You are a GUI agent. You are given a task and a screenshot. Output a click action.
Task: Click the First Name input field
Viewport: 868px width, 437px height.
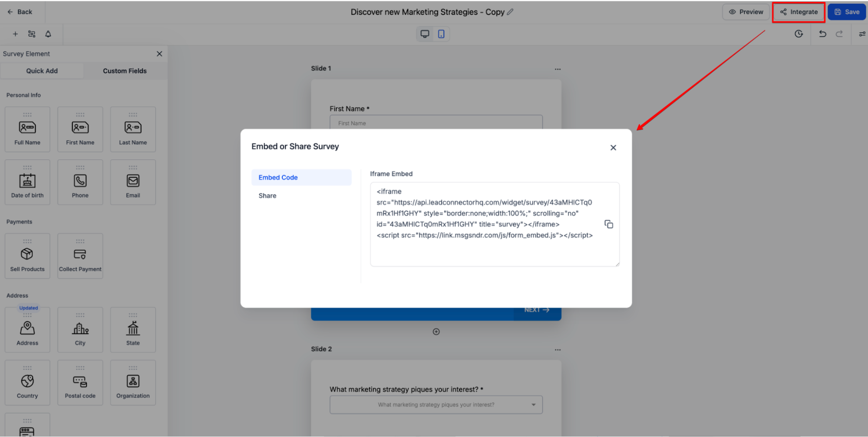click(436, 122)
